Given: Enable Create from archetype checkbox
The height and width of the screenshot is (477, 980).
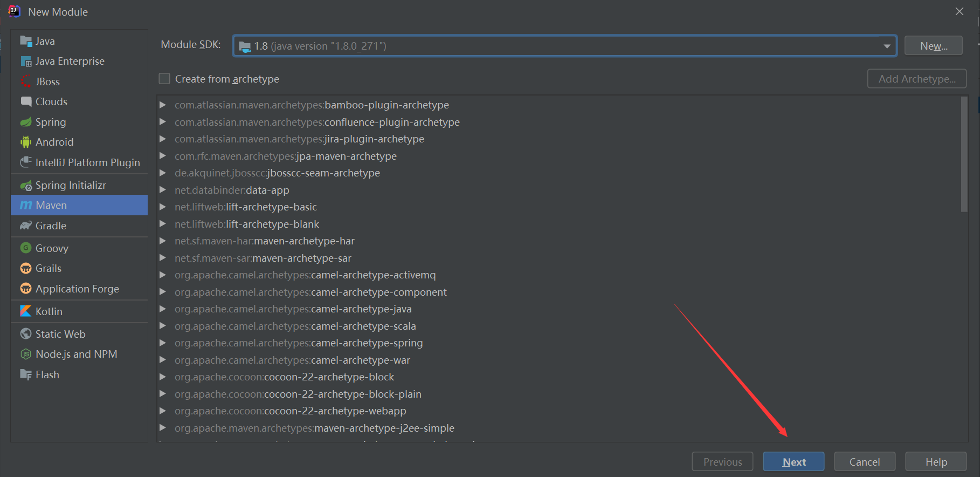Looking at the screenshot, I should pyautogui.click(x=164, y=79).
